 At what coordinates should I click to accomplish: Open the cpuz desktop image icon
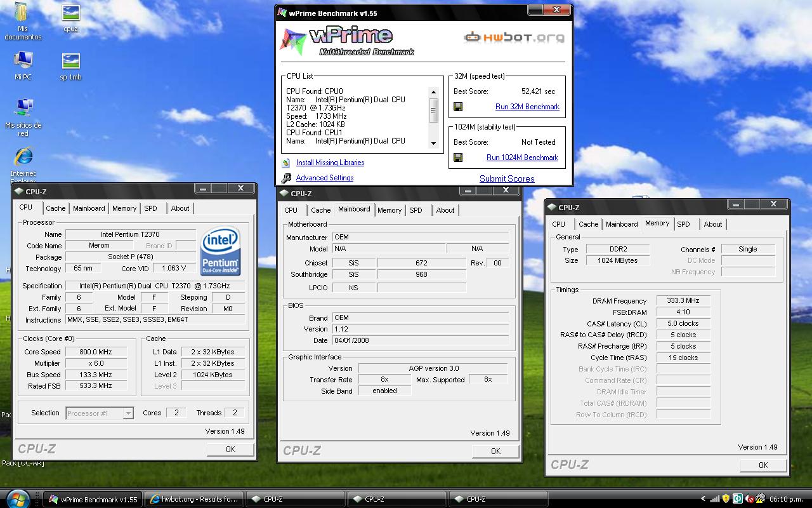point(70,18)
